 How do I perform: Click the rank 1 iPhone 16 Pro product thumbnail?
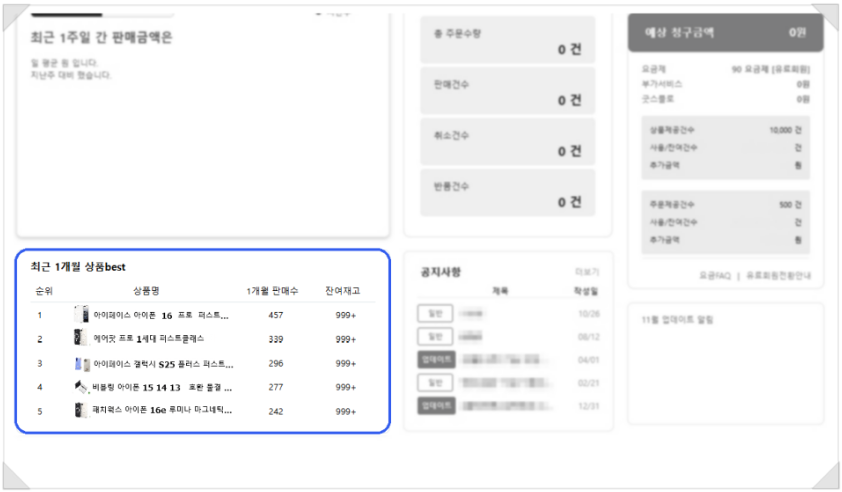point(81,315)
